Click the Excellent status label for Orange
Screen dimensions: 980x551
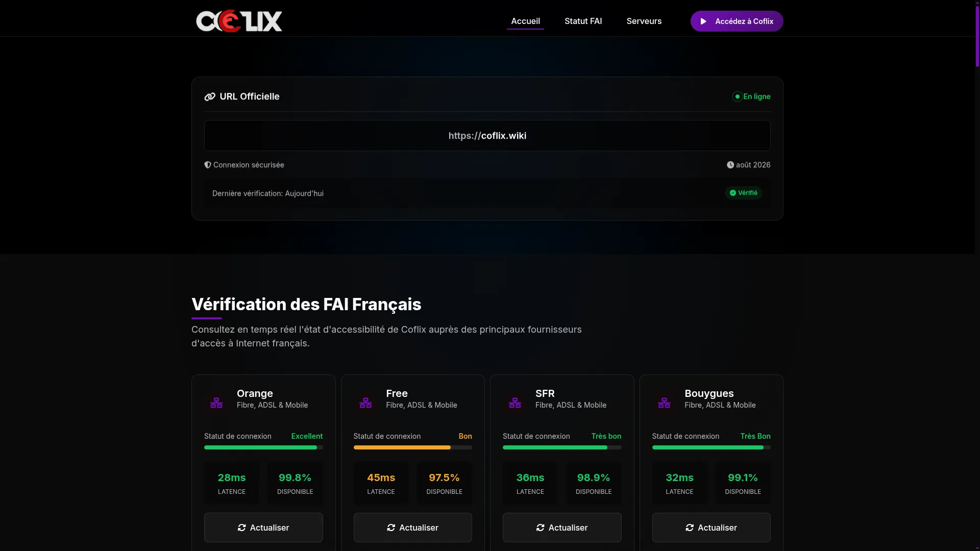coord(307,436)
